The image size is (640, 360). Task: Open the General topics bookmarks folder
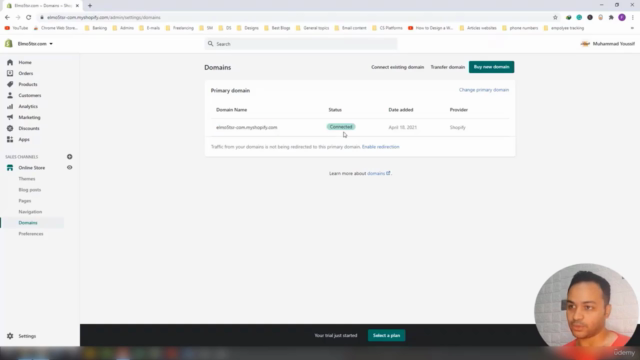313,28
